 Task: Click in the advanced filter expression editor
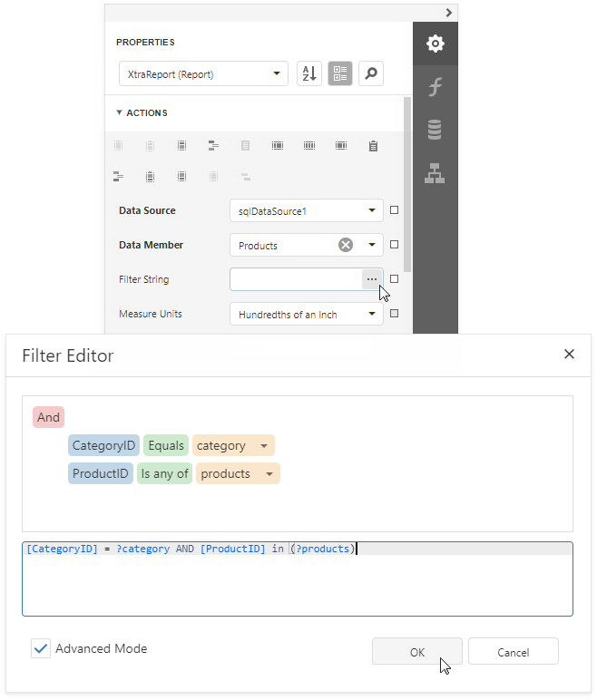click(x=298, y=579)
